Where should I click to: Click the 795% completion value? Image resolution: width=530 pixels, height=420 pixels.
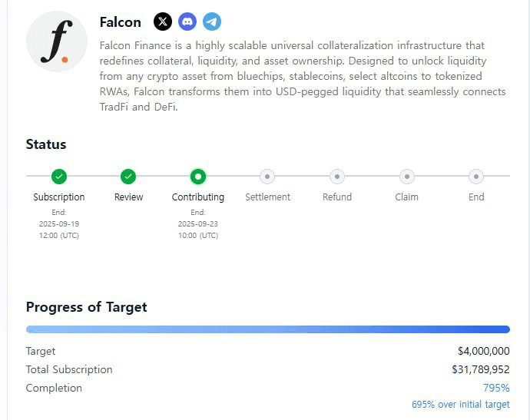coord(496,388)
